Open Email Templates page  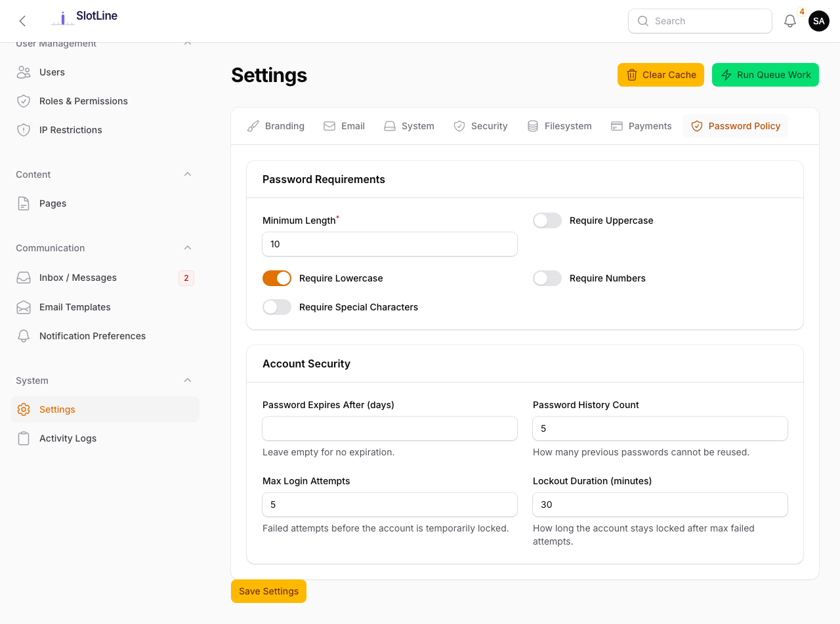[105, 307]
